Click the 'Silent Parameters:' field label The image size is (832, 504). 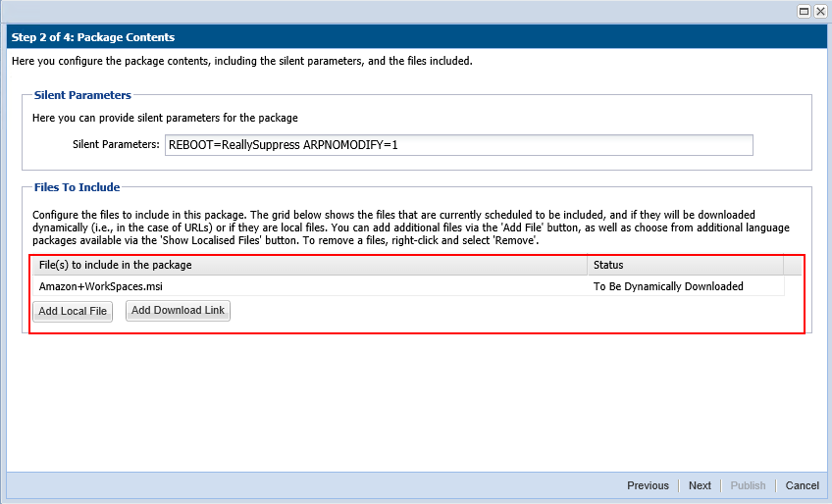pos(116,145)
